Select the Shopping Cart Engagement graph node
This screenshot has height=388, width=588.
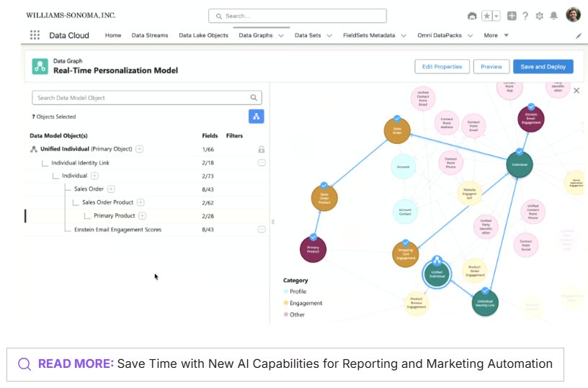(406, 254)
